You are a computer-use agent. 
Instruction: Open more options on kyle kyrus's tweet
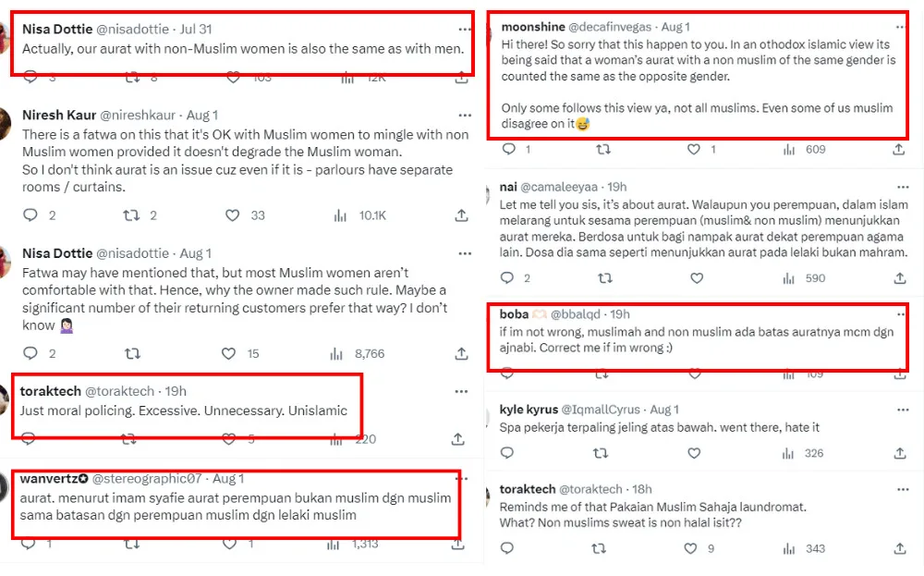tap(900, 409)
